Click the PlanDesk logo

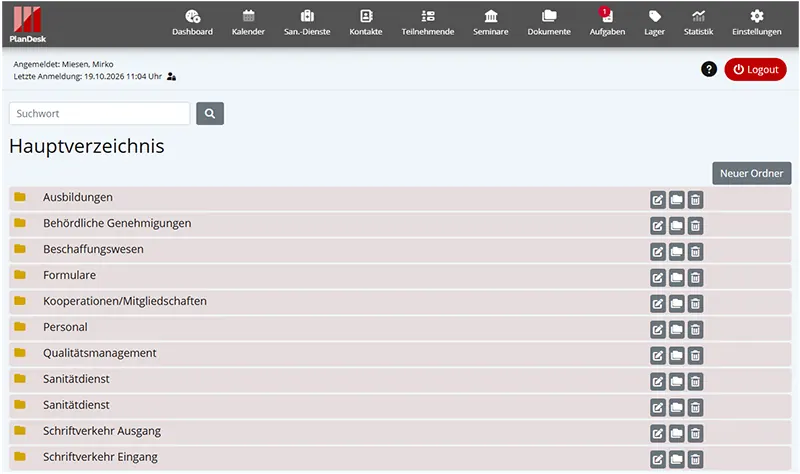pyautogui.click(x=28, y=24)
